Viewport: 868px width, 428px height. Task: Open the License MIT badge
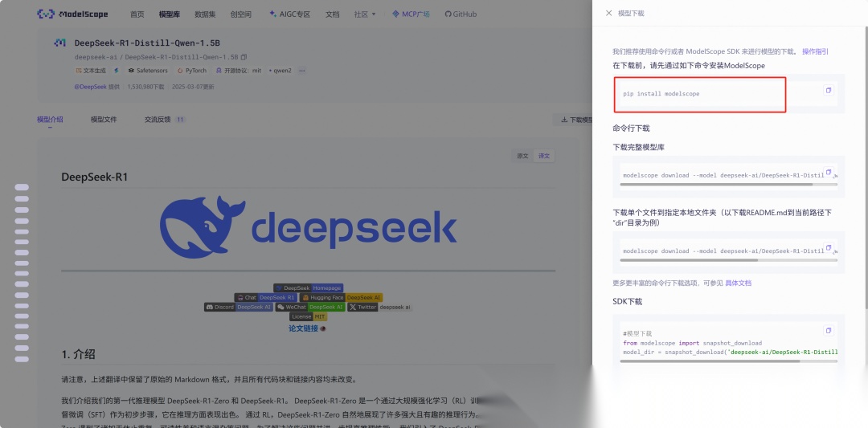[309, 317]
